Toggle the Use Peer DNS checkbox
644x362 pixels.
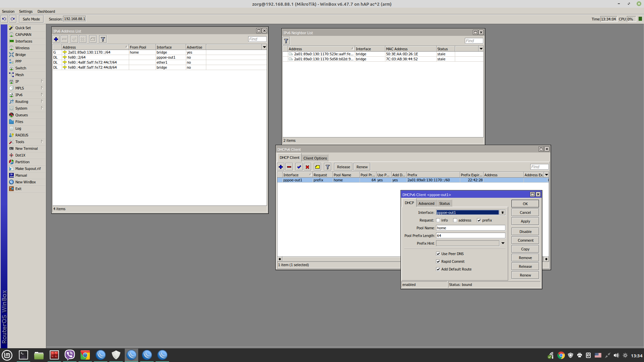[x=438, y=254]
